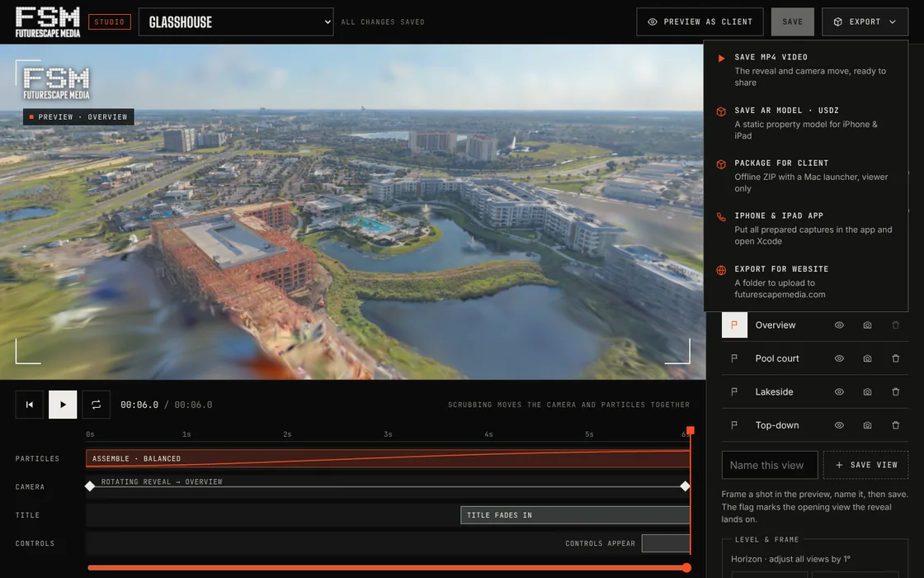This screenshot has height=578, width=924.
Task: Delete the Lakeside view
Action: pyautogui.click(x=896, y=391)
